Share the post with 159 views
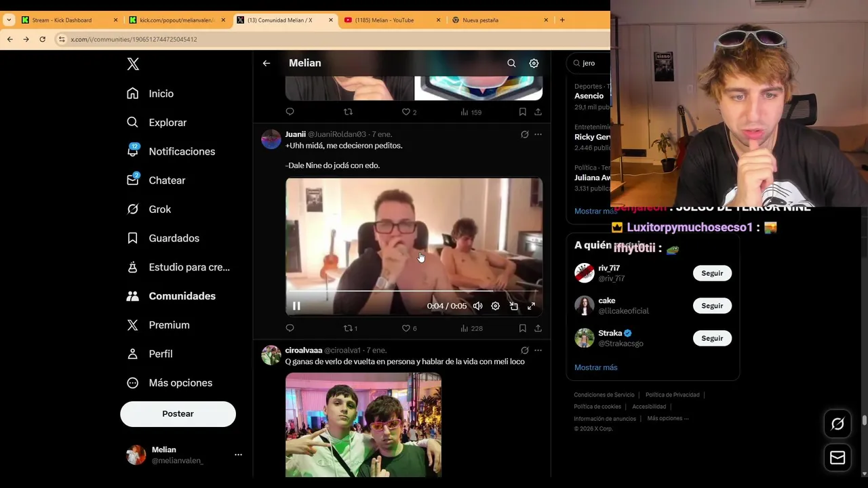The image size is (868, 488). point(538,112)
